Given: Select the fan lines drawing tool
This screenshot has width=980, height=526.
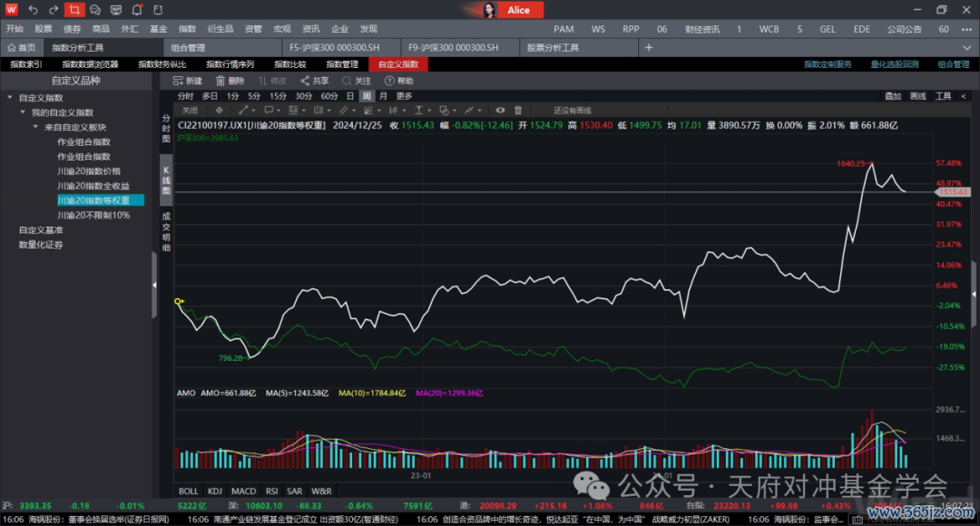Looking at the screenshot, I should (x=368, y=110).
